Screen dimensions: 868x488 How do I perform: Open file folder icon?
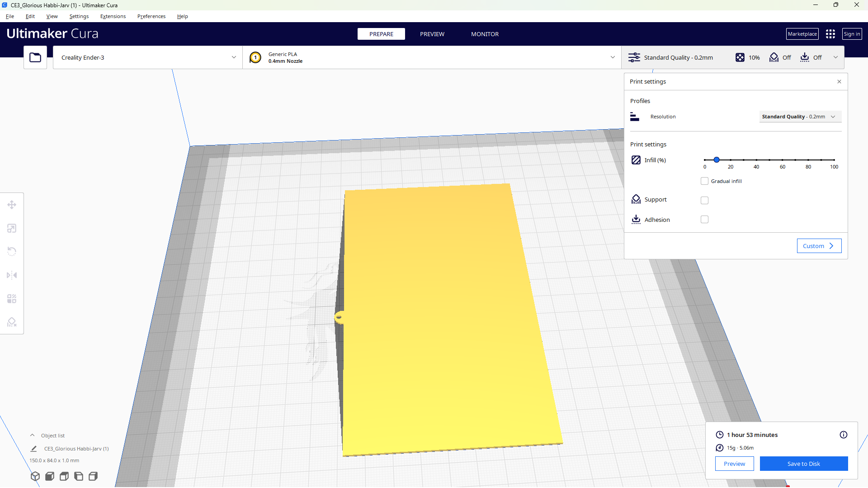click(35, 57)
